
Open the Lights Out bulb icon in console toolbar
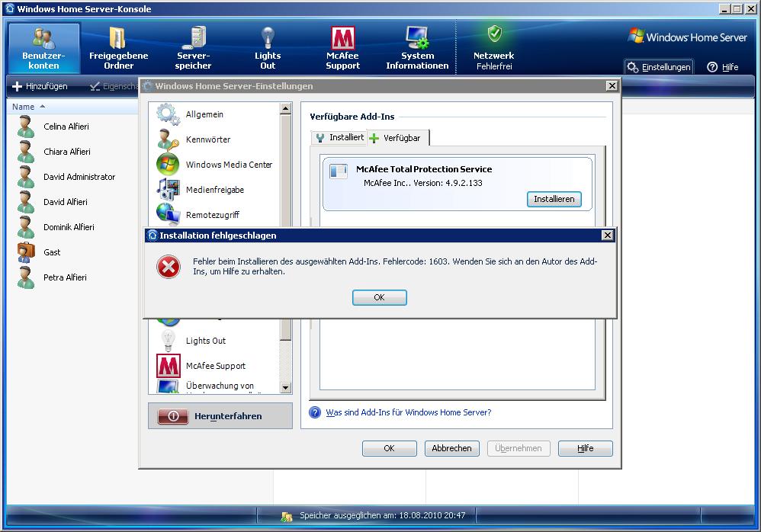(268, 38)
